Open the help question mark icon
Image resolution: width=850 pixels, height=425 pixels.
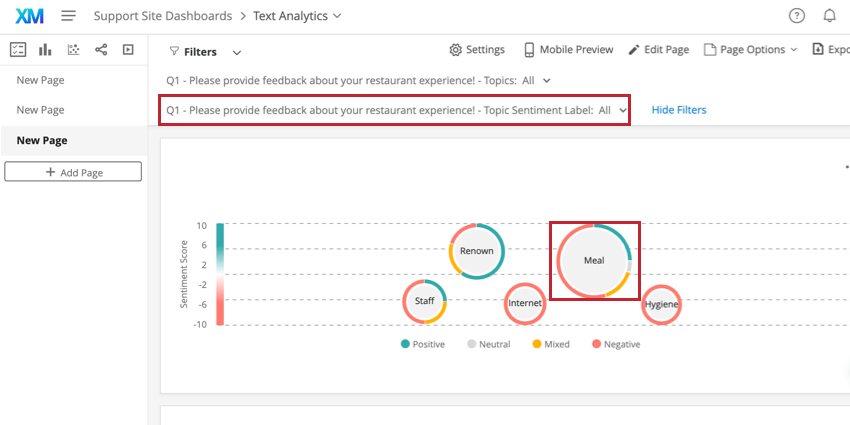796,16
